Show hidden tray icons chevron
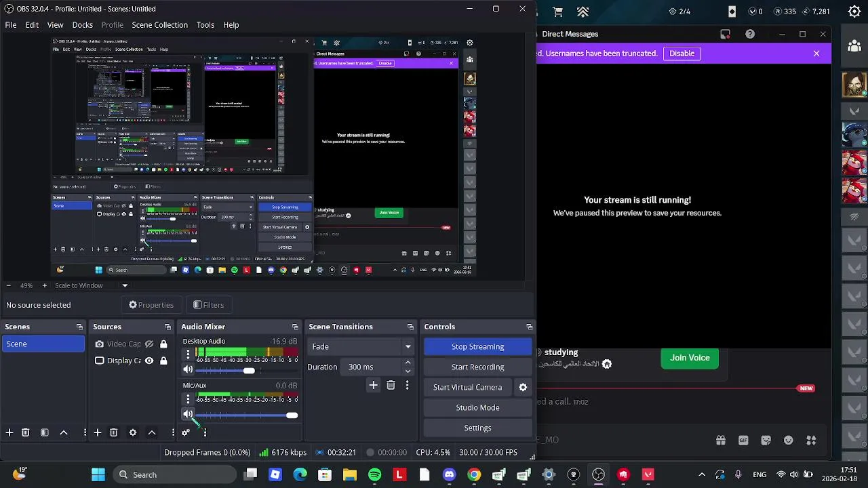 [x=702, y=474]
